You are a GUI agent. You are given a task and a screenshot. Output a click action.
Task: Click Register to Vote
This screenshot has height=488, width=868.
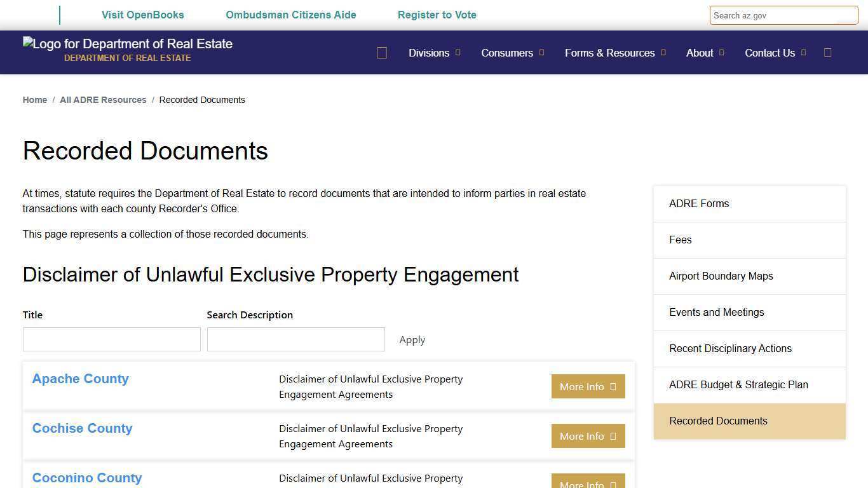[437, 15]
